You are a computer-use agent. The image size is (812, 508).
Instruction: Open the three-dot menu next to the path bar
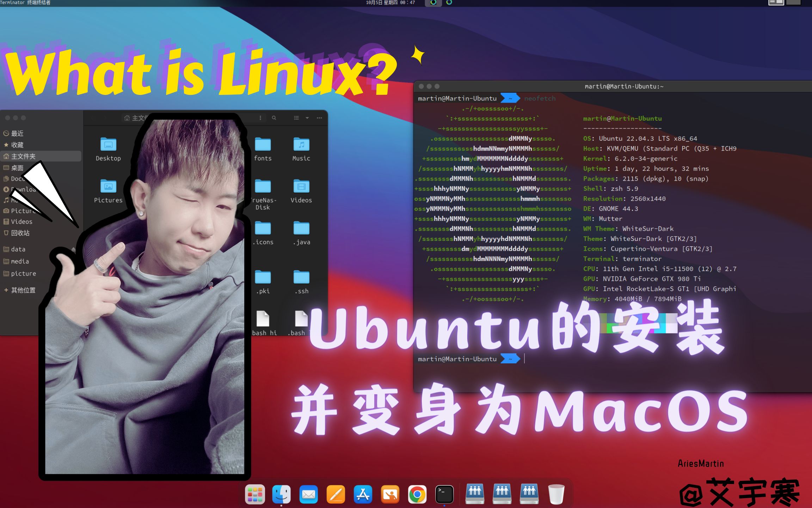pyautogui.click(x=260, y=118)
